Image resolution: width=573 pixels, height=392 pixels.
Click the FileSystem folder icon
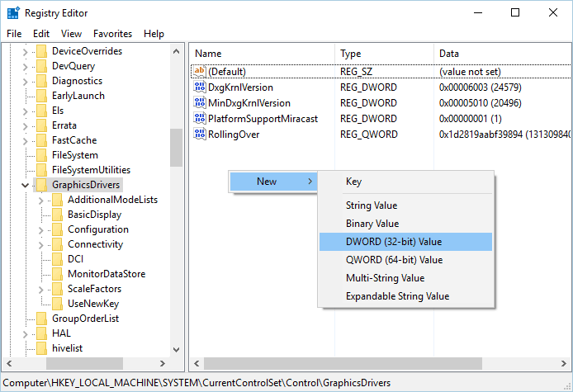[x=41, y=155]
